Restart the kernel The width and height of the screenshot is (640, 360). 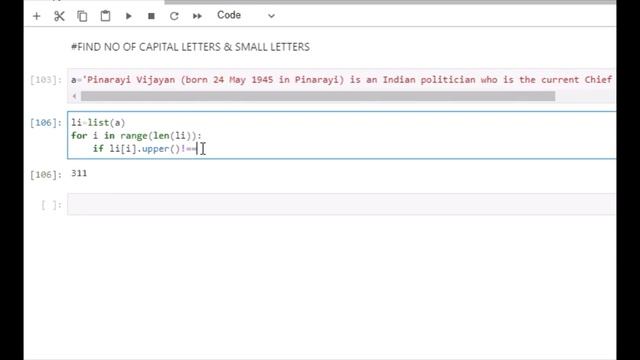tap(174, 16)
